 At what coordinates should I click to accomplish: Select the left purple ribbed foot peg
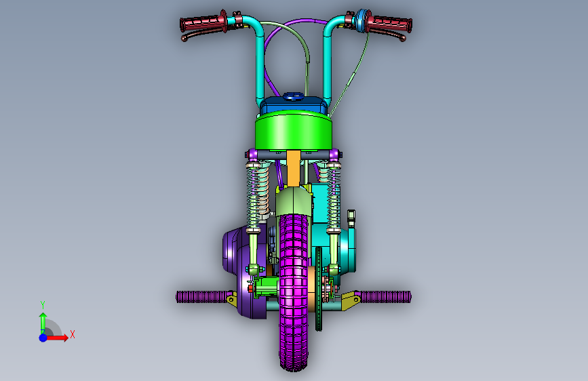(201, 297)
